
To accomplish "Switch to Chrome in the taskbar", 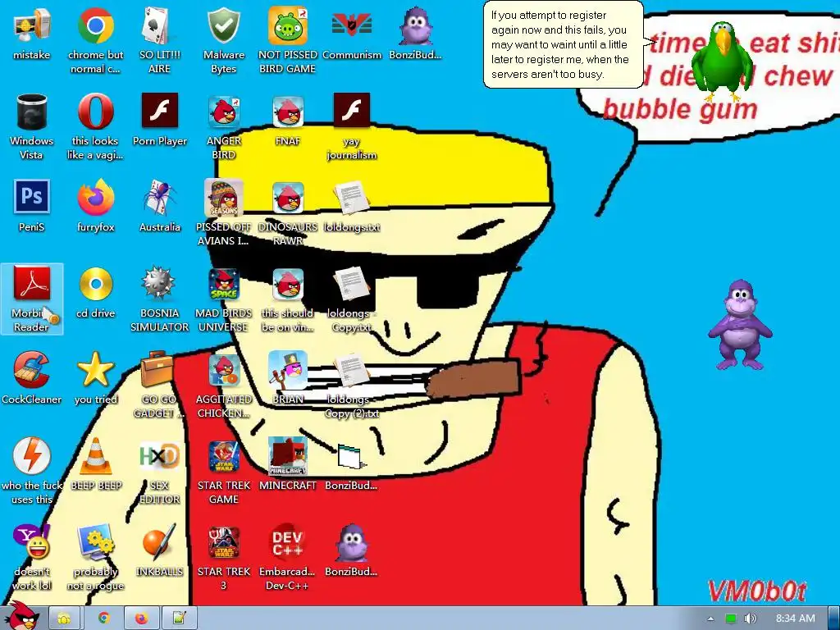I will (103, 619).
